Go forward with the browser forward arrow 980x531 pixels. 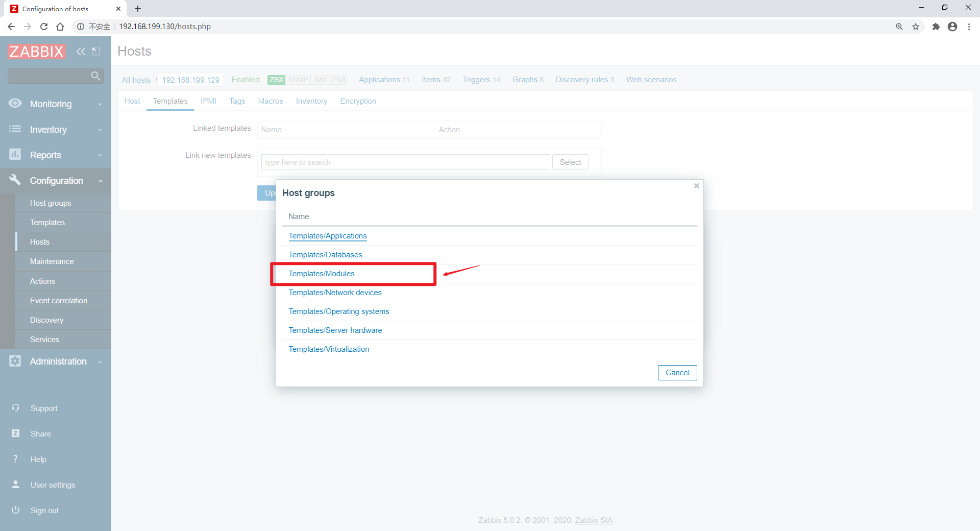28,27
